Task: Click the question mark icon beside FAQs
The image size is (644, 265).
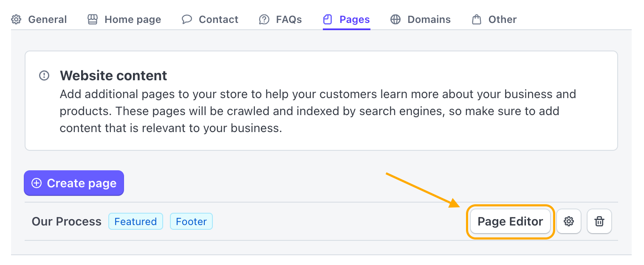Action: (x=264, y=19)
